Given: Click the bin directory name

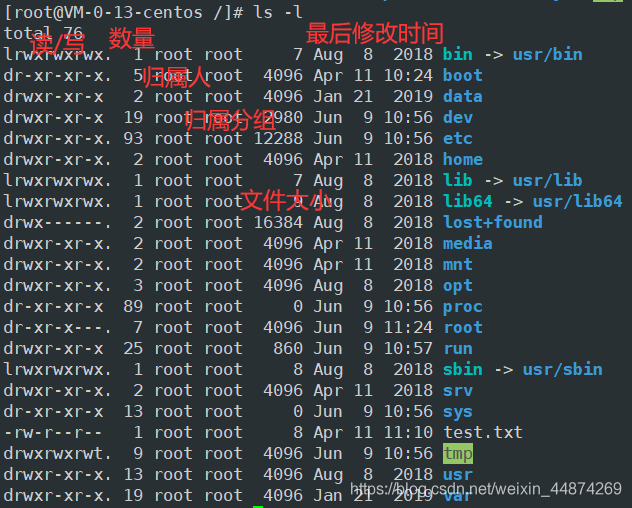Looking at the screenshot, I should [x=457, y=54].
